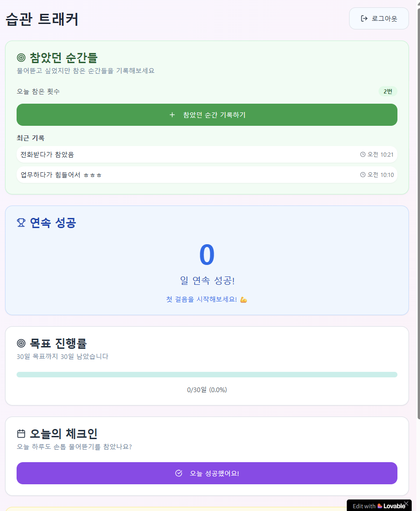Open the Edit with Lovable link

pos(378,506)
